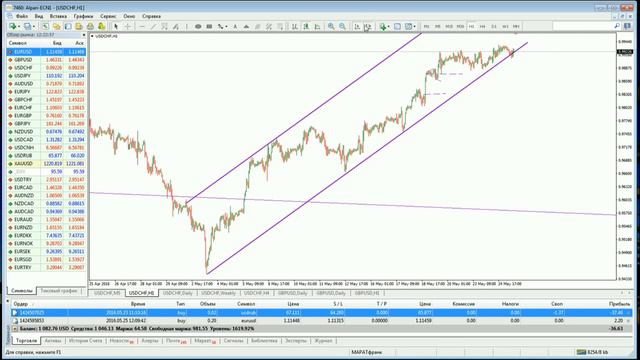This screenshot has height=360, width=640.
Task: Open the Справка menu
Action: coord(151,16)
